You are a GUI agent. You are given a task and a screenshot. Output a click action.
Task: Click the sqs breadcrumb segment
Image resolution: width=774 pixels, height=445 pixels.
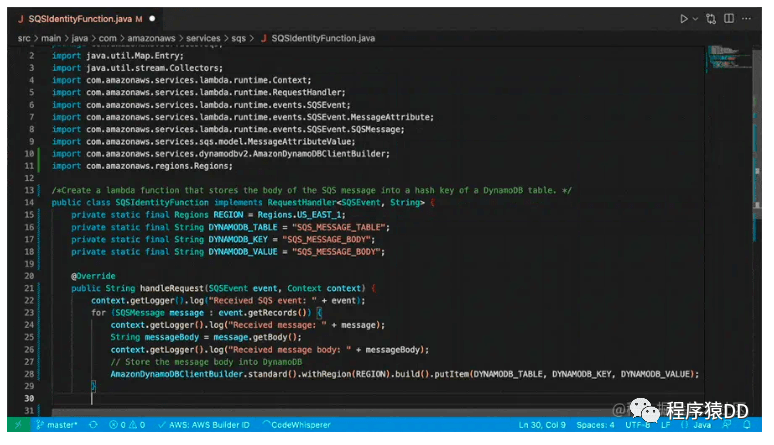coord(238,38)
